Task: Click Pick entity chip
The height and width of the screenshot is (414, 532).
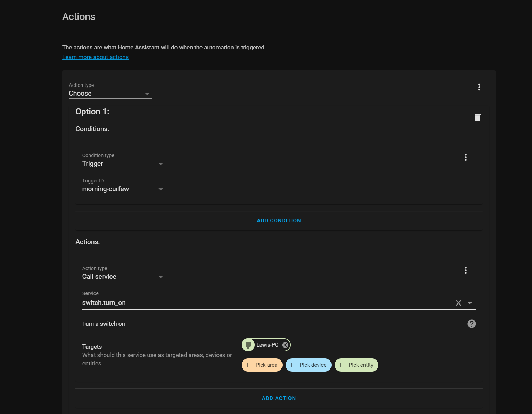Action: pos(357,365)
